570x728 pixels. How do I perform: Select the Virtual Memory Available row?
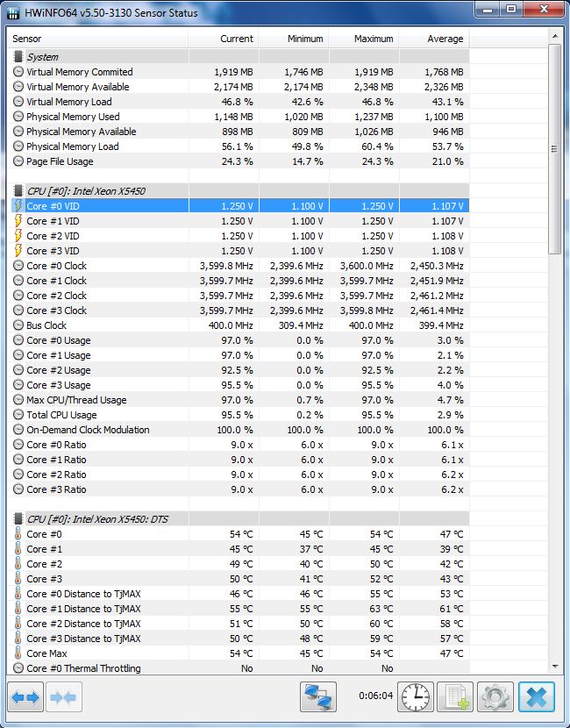tap(239, 86)
